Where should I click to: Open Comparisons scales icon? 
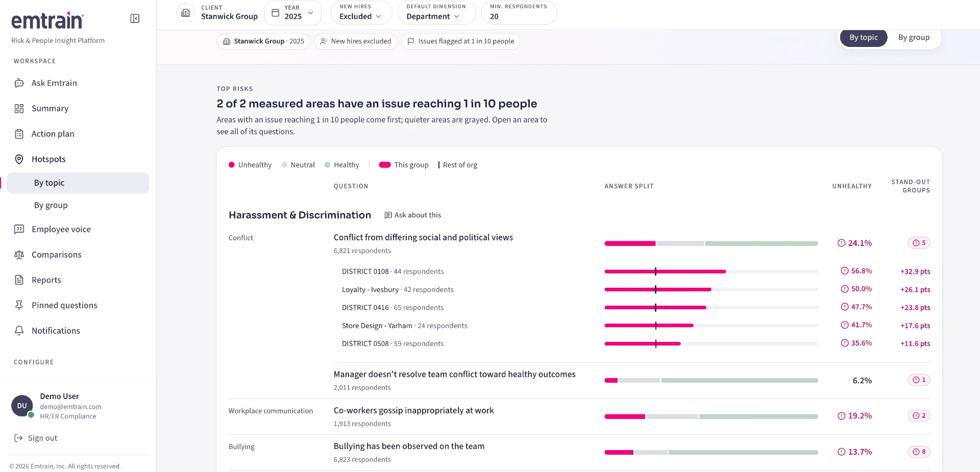pyautogui.click(x=19, y=255)
